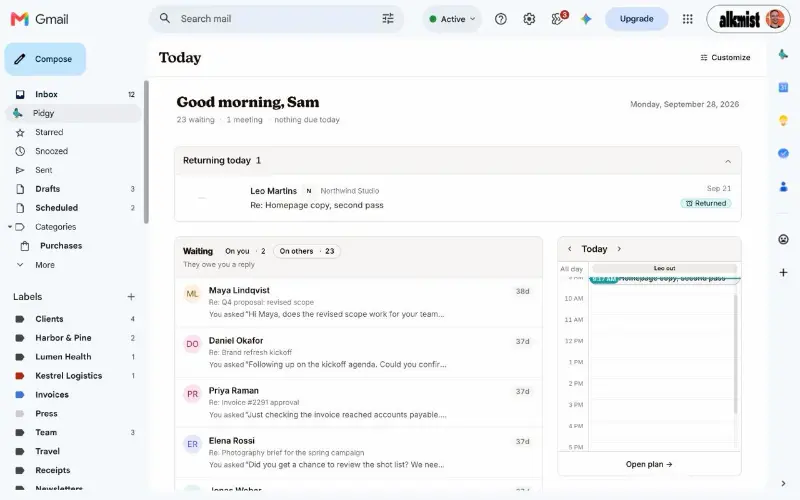Open the integrations icon with red badge
The height and width of the screenshot is (500, 800).
click(x=558, y=18)
